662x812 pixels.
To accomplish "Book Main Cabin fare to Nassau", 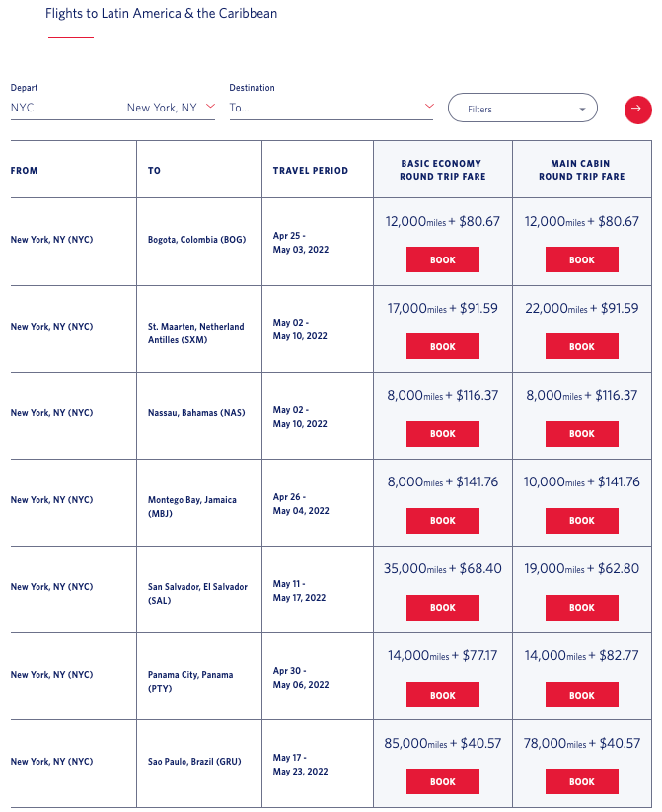I will pos(582,433).
